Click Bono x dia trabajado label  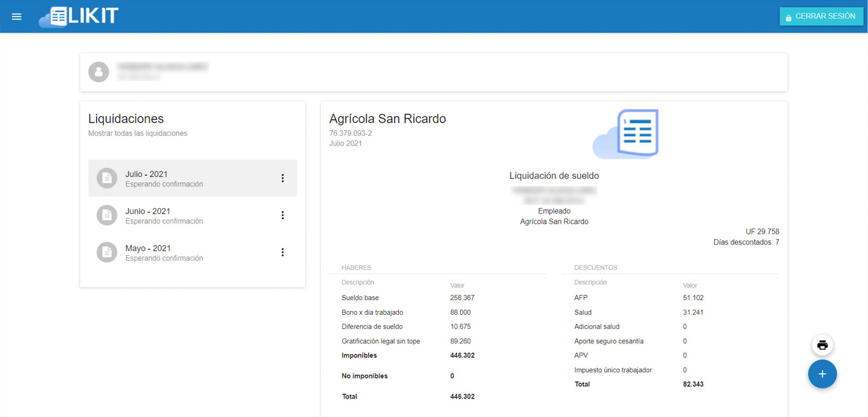[x=372, y=312]
